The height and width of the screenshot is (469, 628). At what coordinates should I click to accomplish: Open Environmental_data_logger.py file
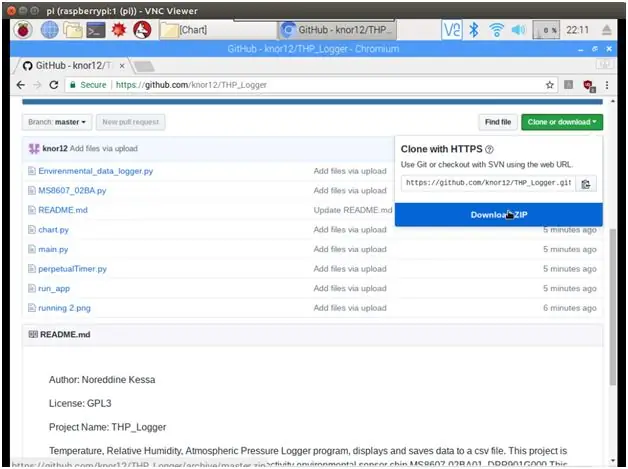(96, 171)
